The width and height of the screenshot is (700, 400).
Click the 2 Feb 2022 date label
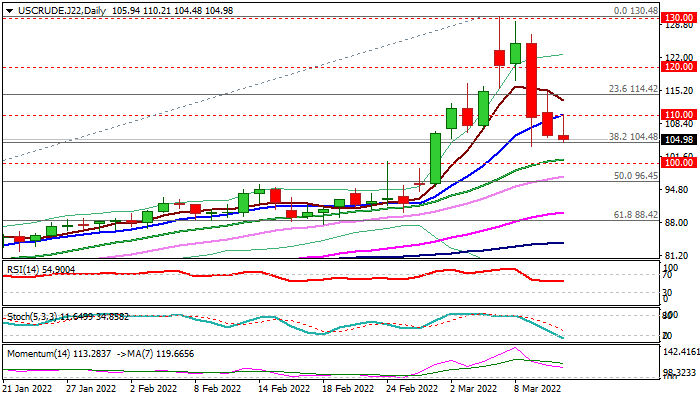(154, 388)
